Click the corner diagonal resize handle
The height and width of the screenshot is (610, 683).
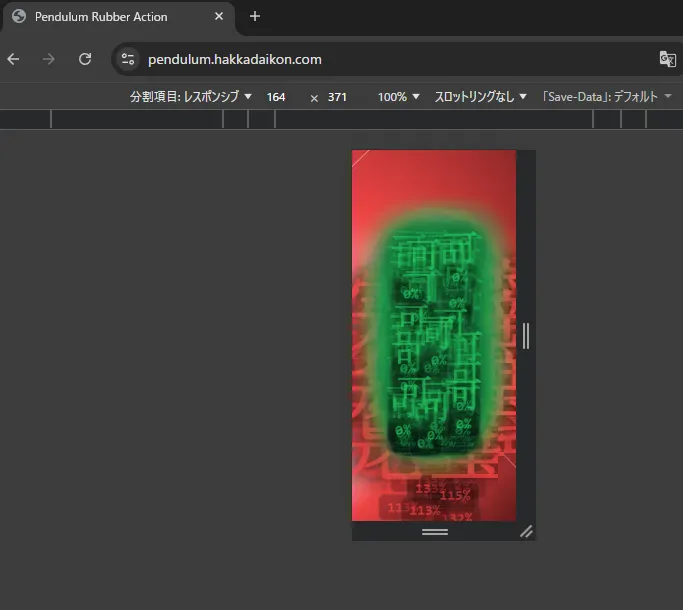point(526,531)
